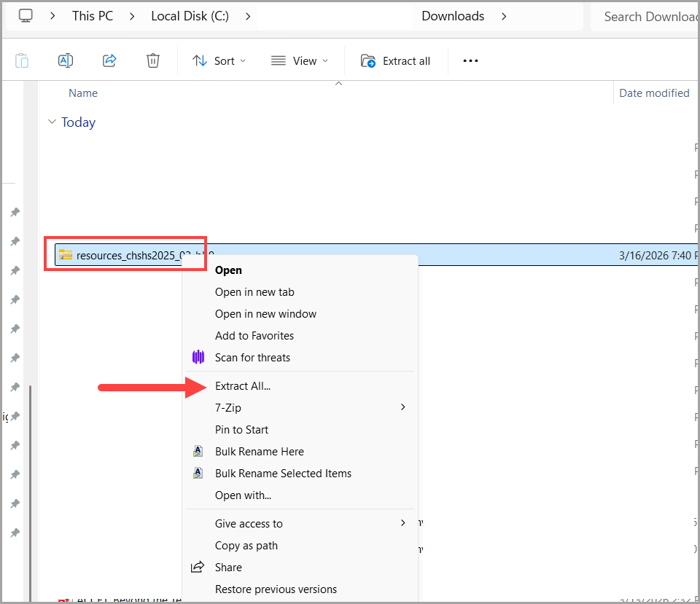The image size is (700, 604).
Task: Click Local Disk (C:) in address path
Action: click(190, 16)
